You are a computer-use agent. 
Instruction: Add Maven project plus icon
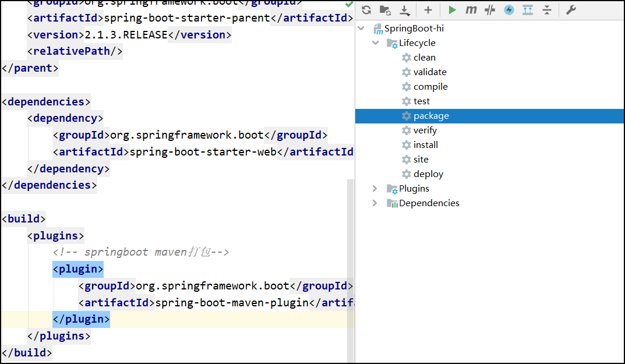point(428,10)
